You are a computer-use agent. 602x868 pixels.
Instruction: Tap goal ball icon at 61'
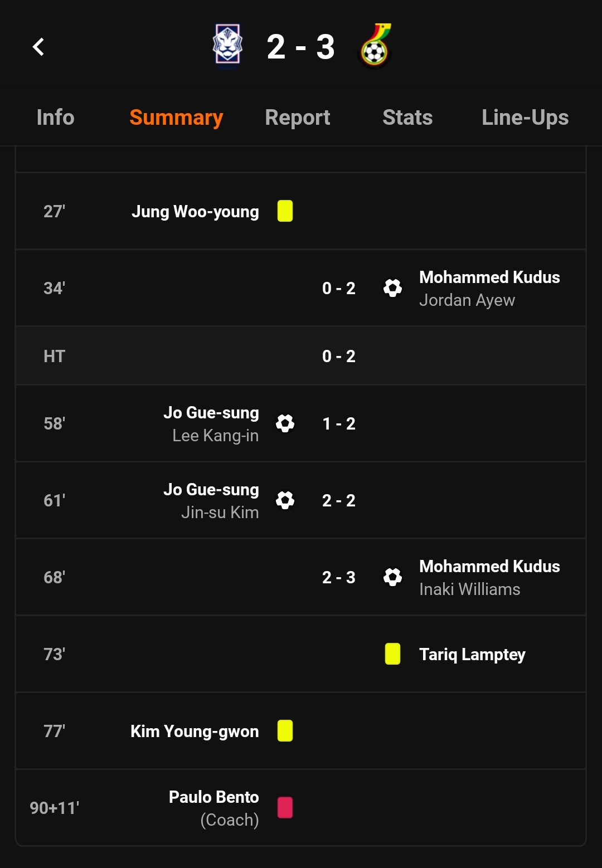[x=285, y=500]
